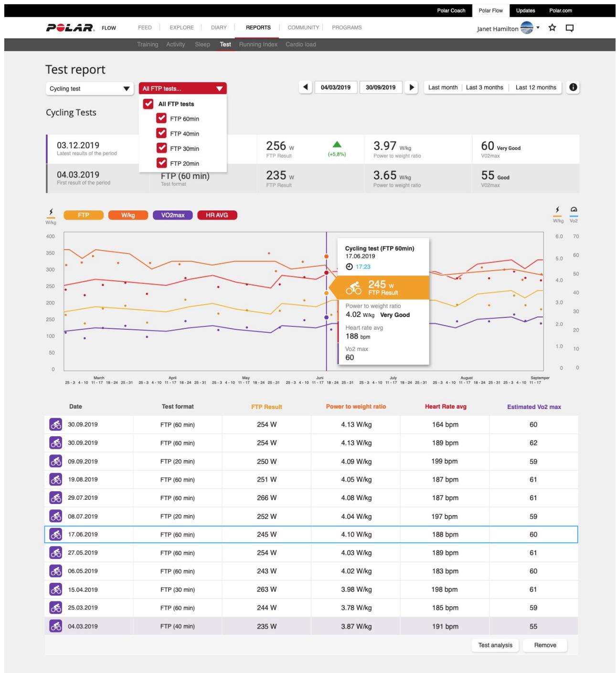Click cycling icon for 09.09.2019 test
Screen dimensions: 616x673
pos(56,461)
